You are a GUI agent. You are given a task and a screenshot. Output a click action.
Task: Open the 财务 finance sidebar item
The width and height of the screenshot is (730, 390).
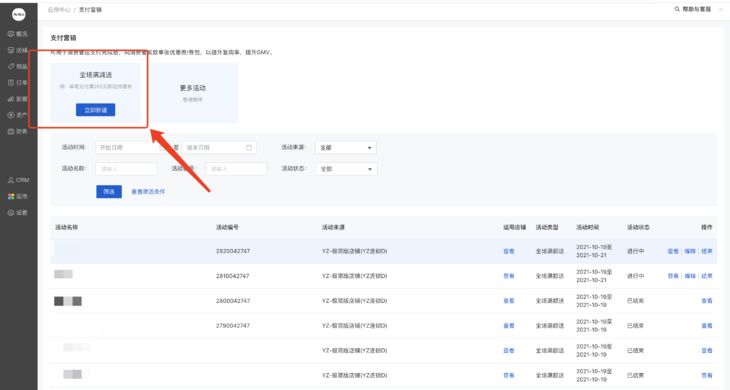[18, 131]
